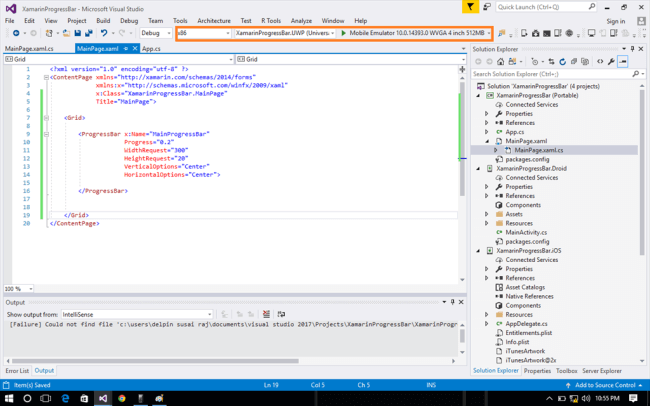650x406 pixels.
Task: Expand the App.cs node in Solution Explorer
Action: tap(487, 131)
